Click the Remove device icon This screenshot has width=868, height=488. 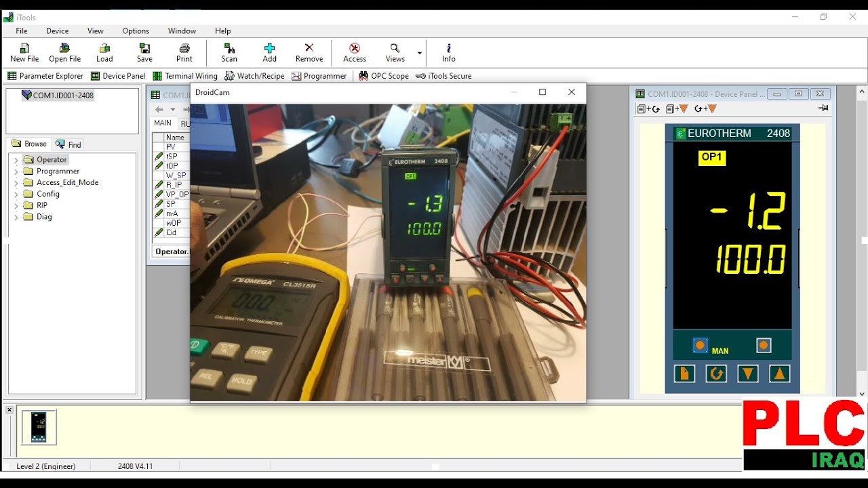coord(309,53)
